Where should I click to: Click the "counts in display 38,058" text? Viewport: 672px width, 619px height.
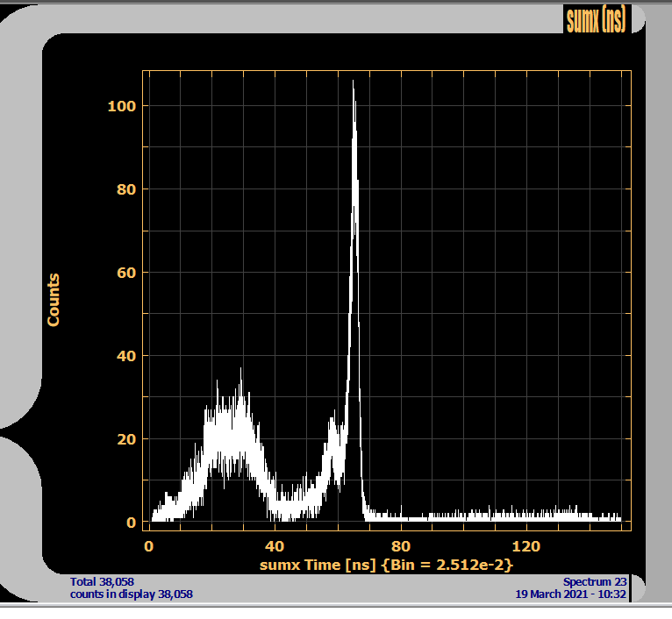131,594
